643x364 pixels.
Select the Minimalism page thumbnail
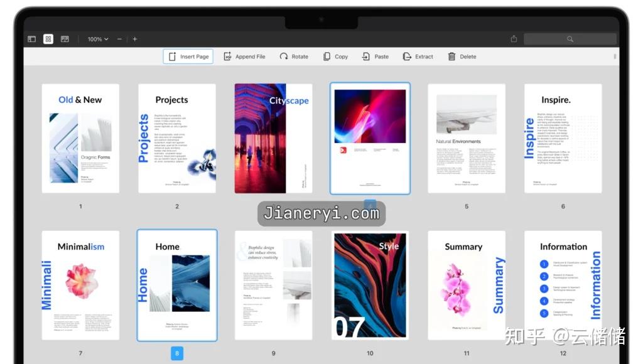(x=80, y=286)
